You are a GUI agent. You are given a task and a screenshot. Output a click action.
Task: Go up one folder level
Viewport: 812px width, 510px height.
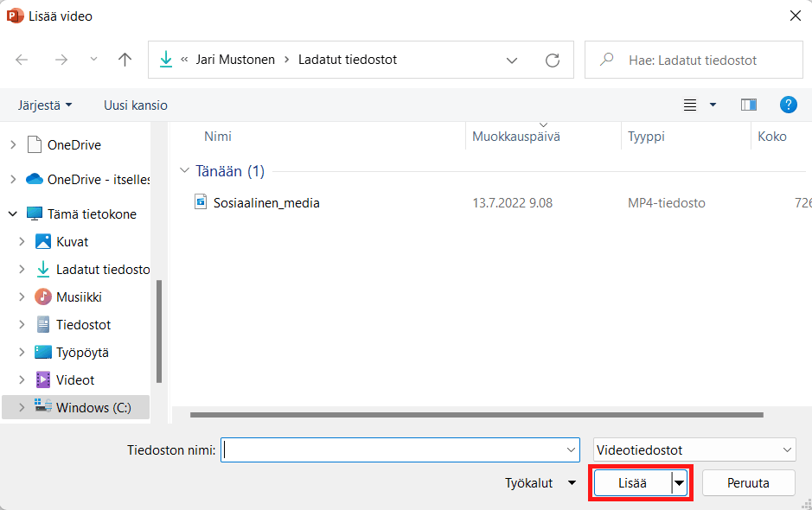click(x=125, y=60)
